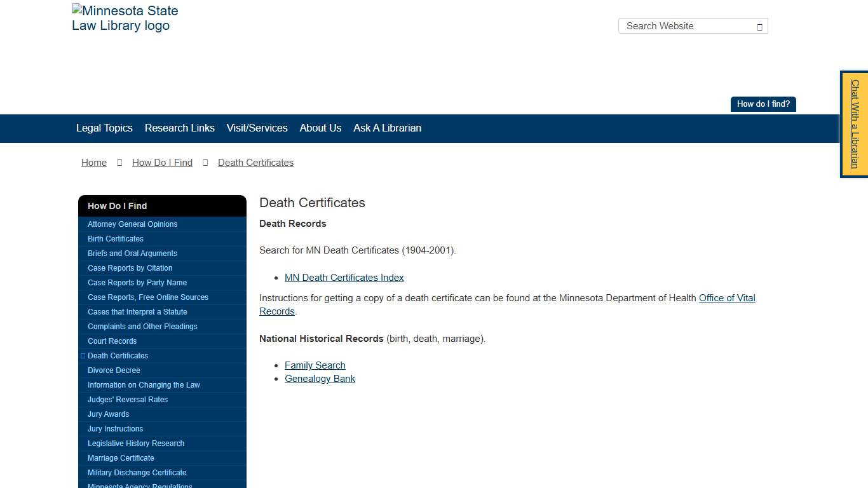This screenshot has height=488, width=868.
Task: Click the square marker beside Death Certificates
Action: [83, 356]
